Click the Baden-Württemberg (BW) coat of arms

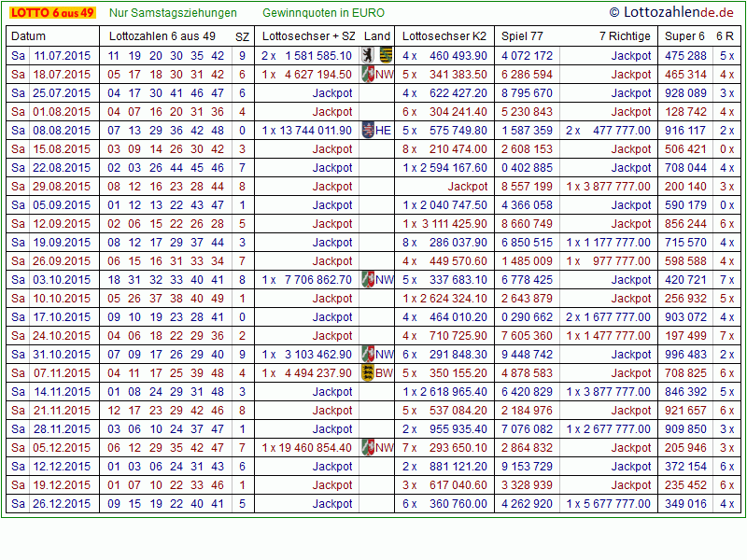click(x=368, y=373)
